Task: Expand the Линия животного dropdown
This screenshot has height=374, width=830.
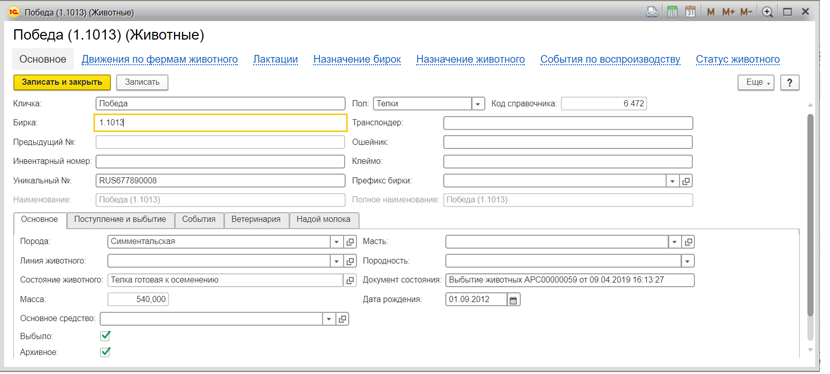Action: pos(337,261)
